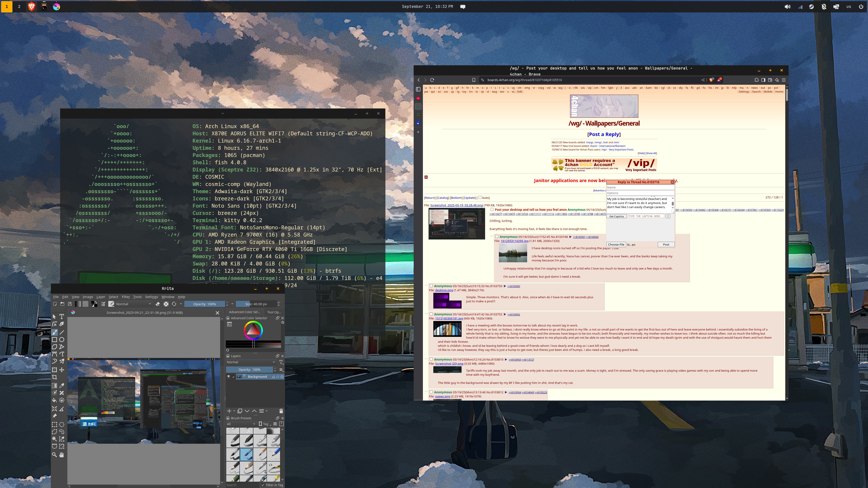Image resolution: width=868 pixels, height=488 pixels.
Task: Expand the add layer dropdown arrow
Action: (x=234, y=411)
